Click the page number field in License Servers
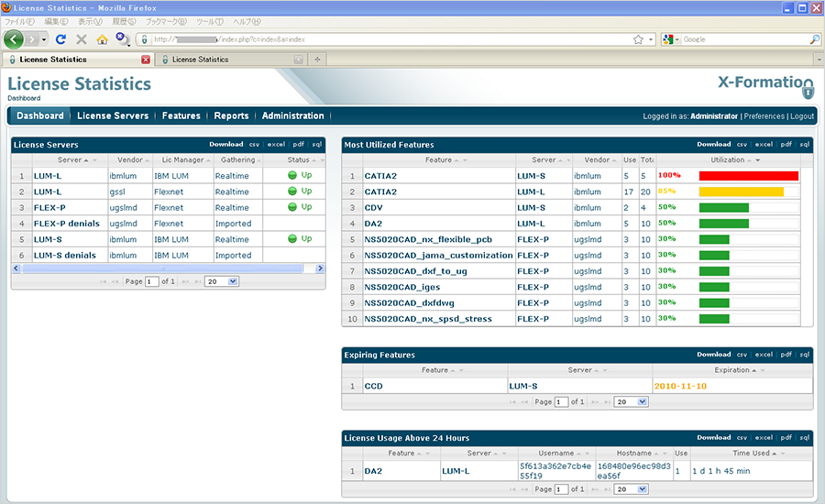 (151, 282)
